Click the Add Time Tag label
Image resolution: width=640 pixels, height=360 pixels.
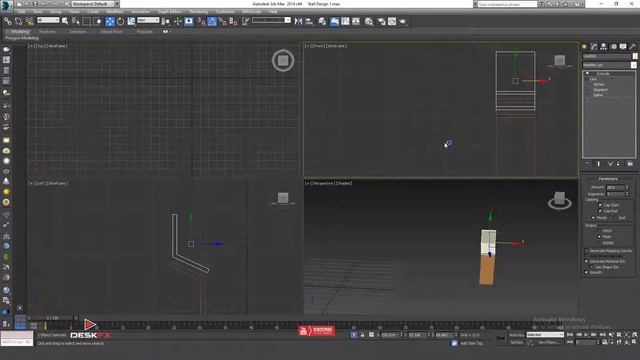(x=471, y=343)
